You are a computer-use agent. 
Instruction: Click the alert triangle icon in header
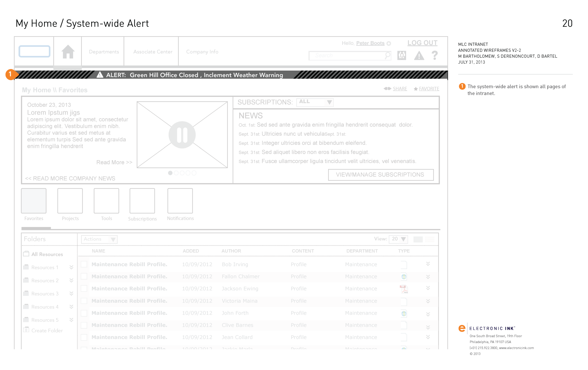pos(419,56)
